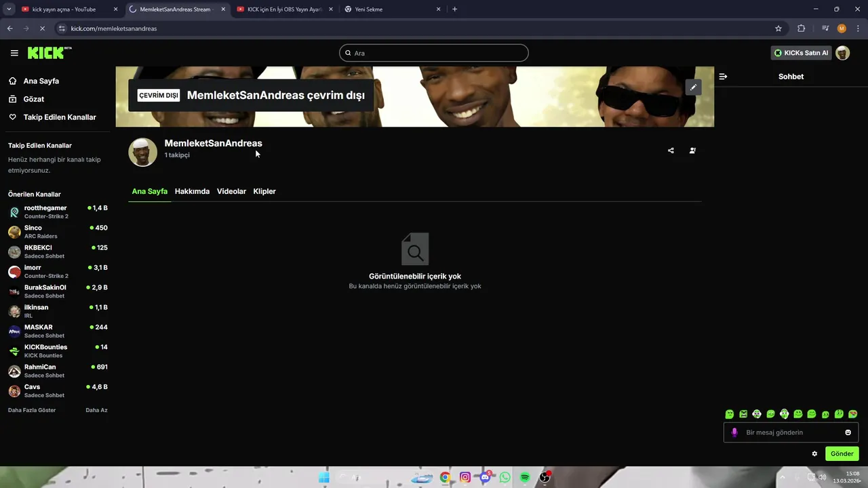868x488 pixels.
Task: Click the KICKs Satın Al button
Action: tap(801, 53)
